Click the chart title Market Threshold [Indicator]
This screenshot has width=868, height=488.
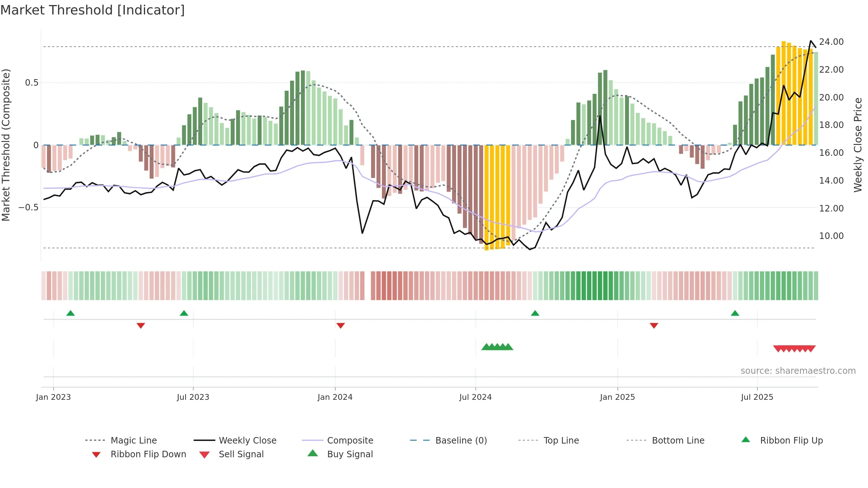click(x=93, y=10)
